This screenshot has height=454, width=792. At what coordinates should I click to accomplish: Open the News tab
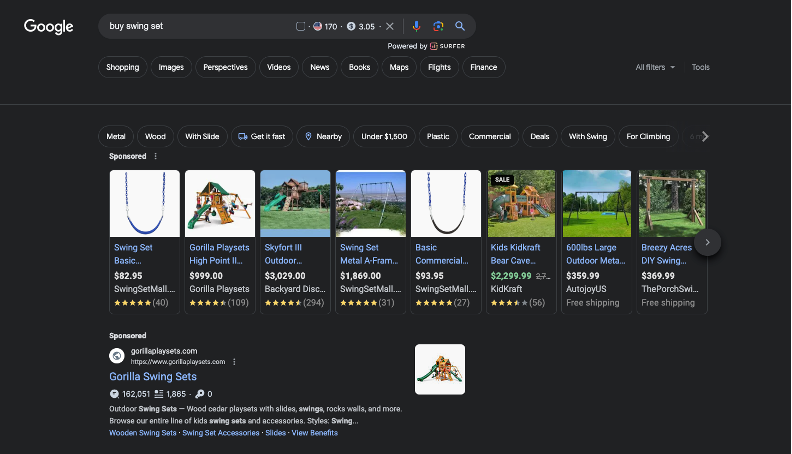tap(320, 67)
